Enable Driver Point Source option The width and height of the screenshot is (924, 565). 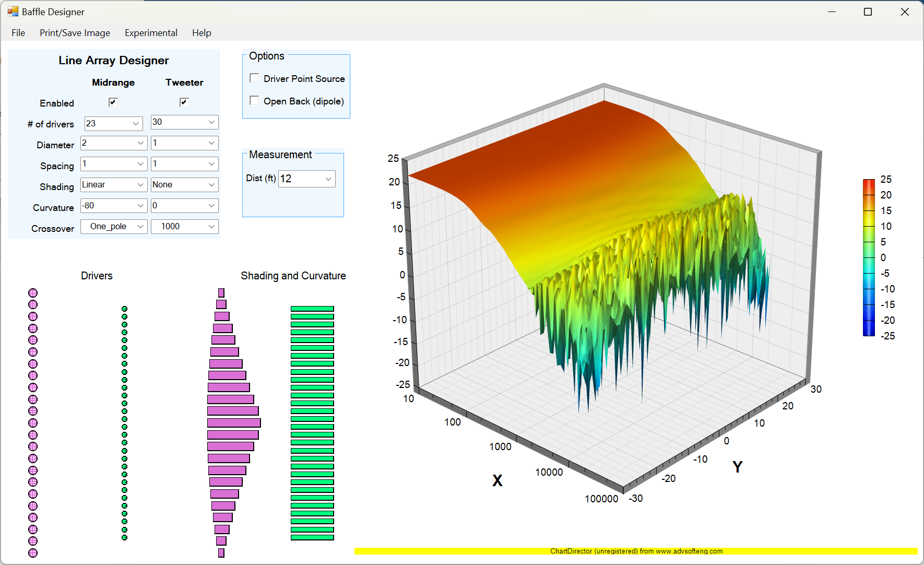254,78
